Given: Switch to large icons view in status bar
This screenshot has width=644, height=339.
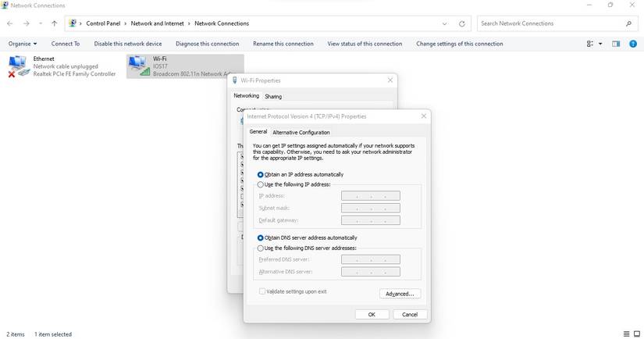Looking at the screenshot, I should tap(637, 334).
